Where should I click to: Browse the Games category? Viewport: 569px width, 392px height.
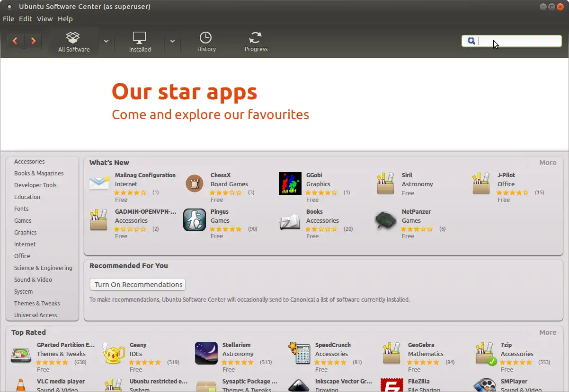pyautogui.click(x=23, y=221)
